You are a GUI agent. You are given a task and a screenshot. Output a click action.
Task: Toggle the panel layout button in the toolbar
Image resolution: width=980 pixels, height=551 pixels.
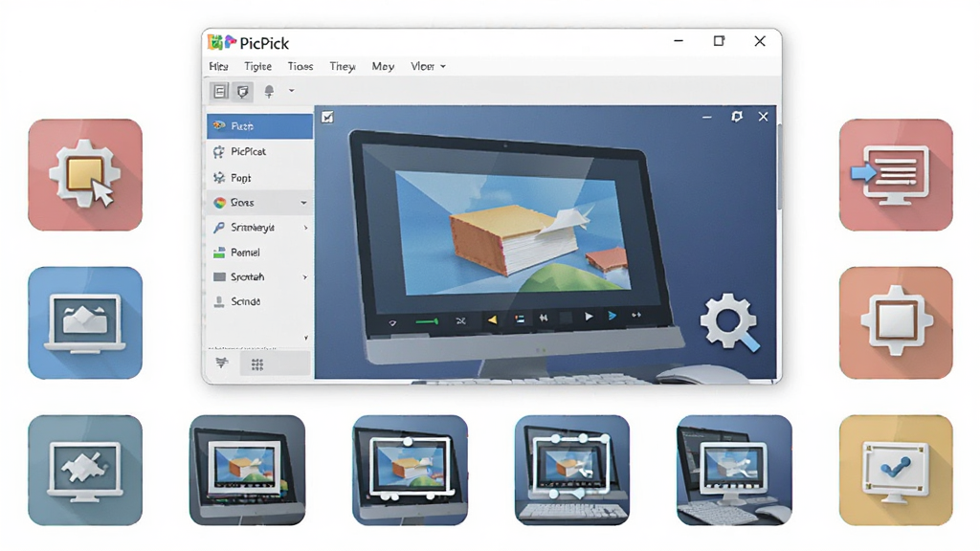point(219,91)
